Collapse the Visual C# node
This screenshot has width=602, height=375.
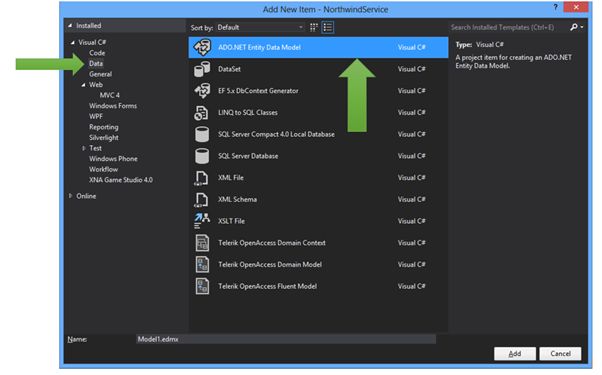point(73,43)
